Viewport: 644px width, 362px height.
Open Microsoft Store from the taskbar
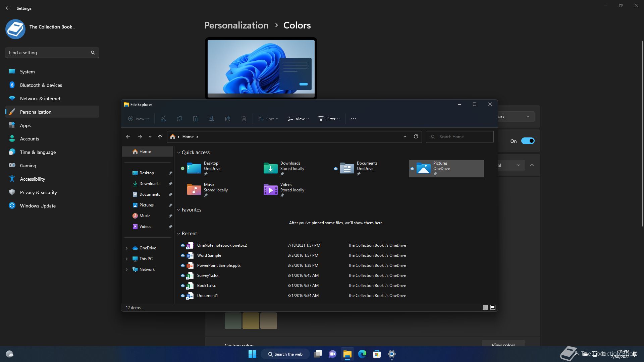pos(377,354)
